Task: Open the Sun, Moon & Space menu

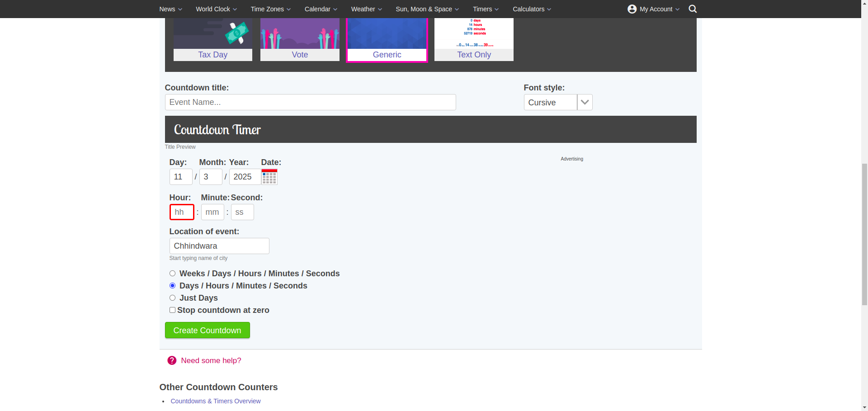Action: click(427, 9)
